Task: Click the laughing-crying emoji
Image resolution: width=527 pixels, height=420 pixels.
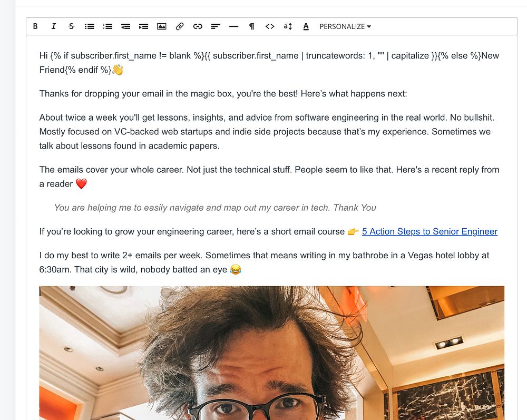Action: [x=236, y=269]
